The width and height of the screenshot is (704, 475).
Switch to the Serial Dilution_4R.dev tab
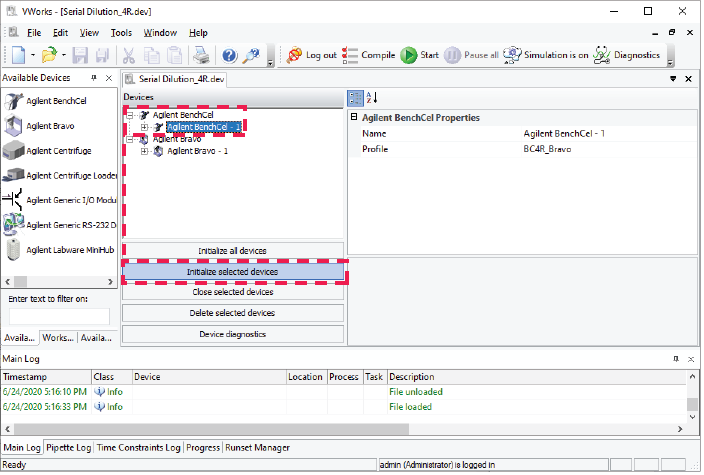click(175, 79)
